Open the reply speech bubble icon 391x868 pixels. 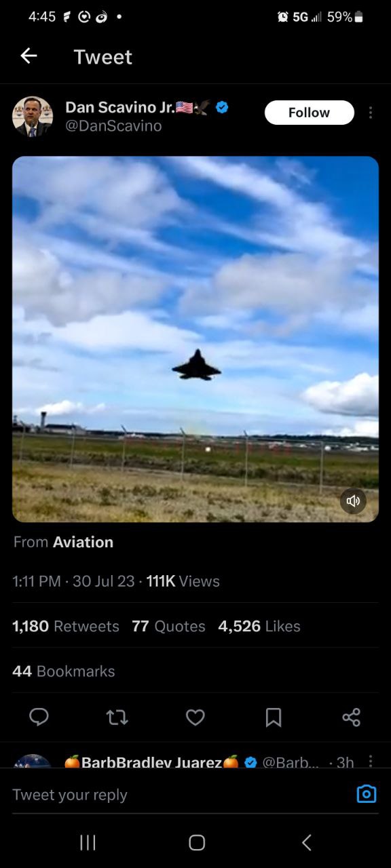click(x=39, y=717)
